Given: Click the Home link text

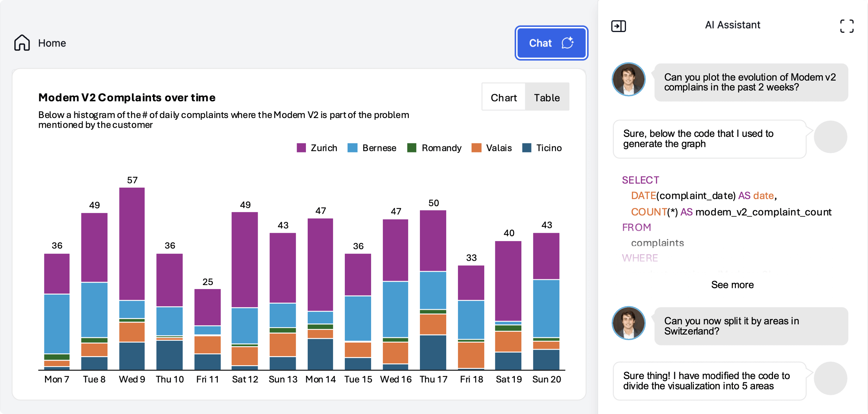Looking at the screenshot, I should pyautogui.click(x=52, y=43).
